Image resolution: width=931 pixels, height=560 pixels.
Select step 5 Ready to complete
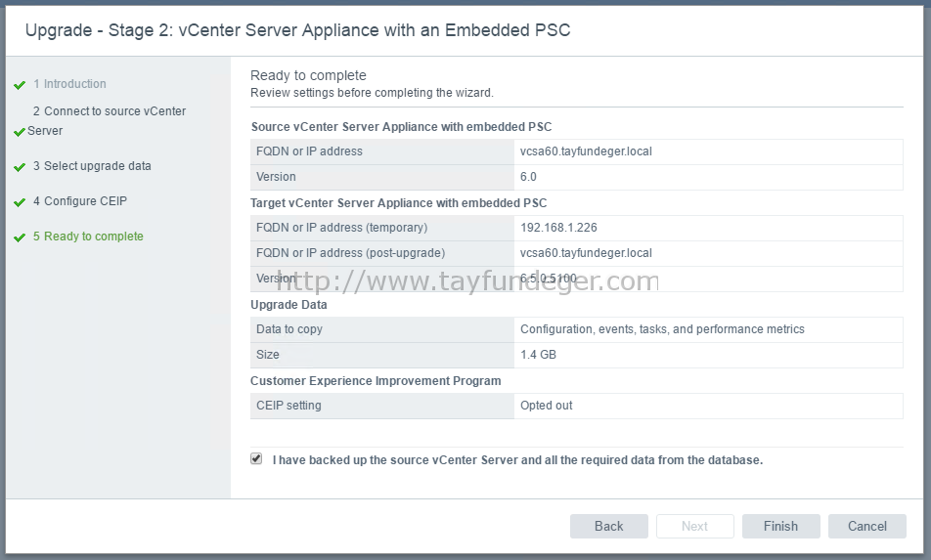(88, 237)
